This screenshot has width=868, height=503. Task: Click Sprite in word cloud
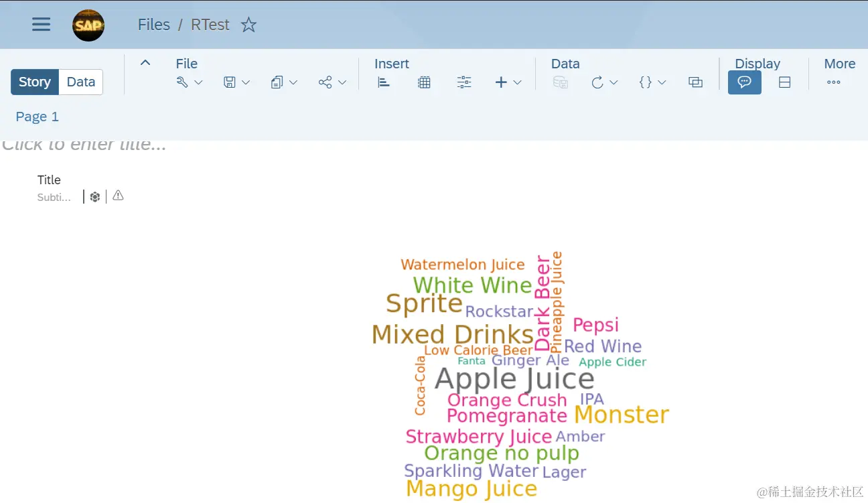click(x=424, y=304)
